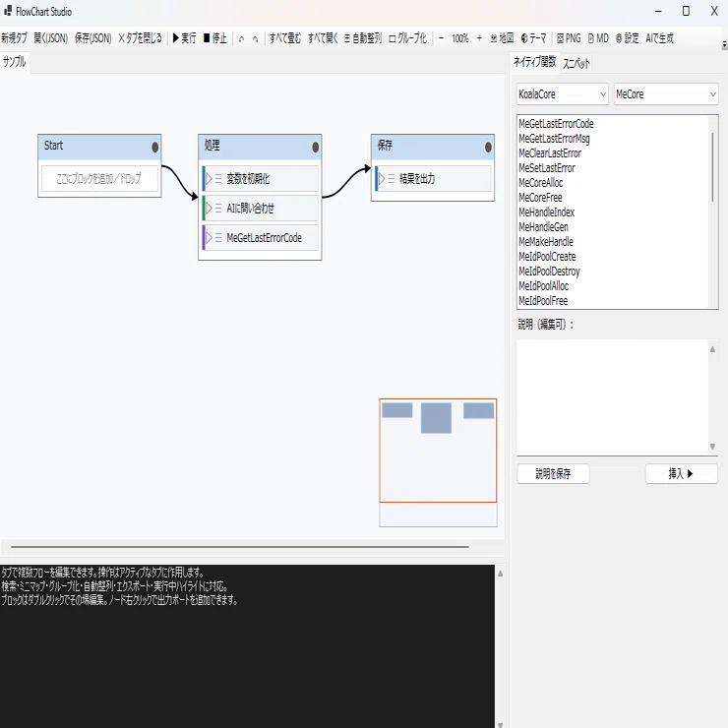Switch theme with テーマ
Screen dimensions: 728x728
click(533, 38)
